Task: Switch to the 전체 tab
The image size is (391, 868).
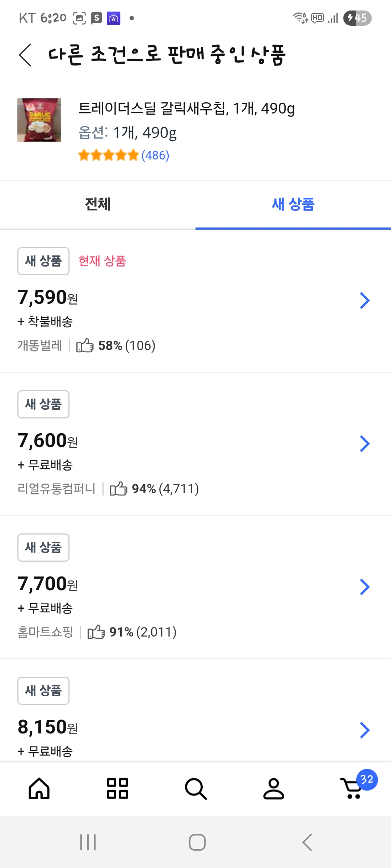Action: [x=98, y=205]
